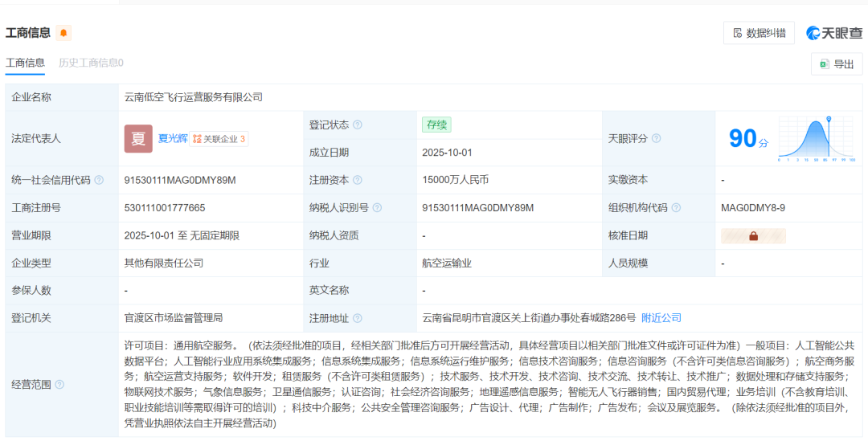The image size is (868, 445).
Task: Switch to the 历史工商信息 tab
Action: tap(91, 63)
